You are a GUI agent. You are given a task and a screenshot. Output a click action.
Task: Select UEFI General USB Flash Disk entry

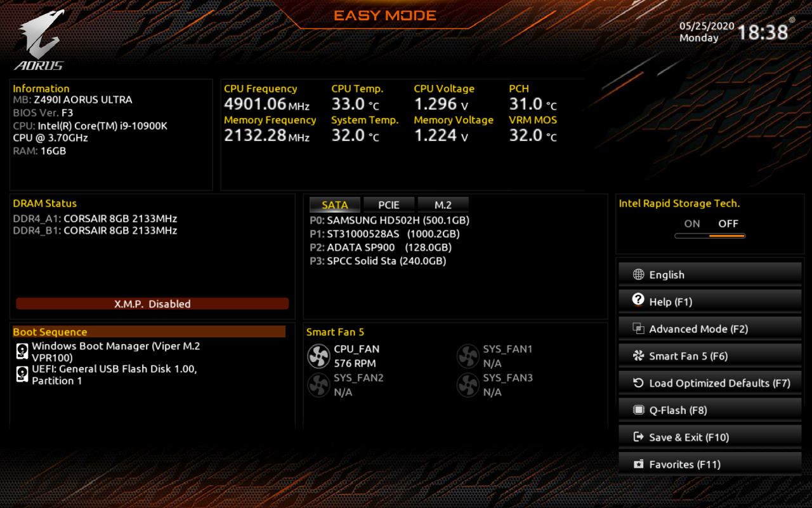click(x=107, y=375)
